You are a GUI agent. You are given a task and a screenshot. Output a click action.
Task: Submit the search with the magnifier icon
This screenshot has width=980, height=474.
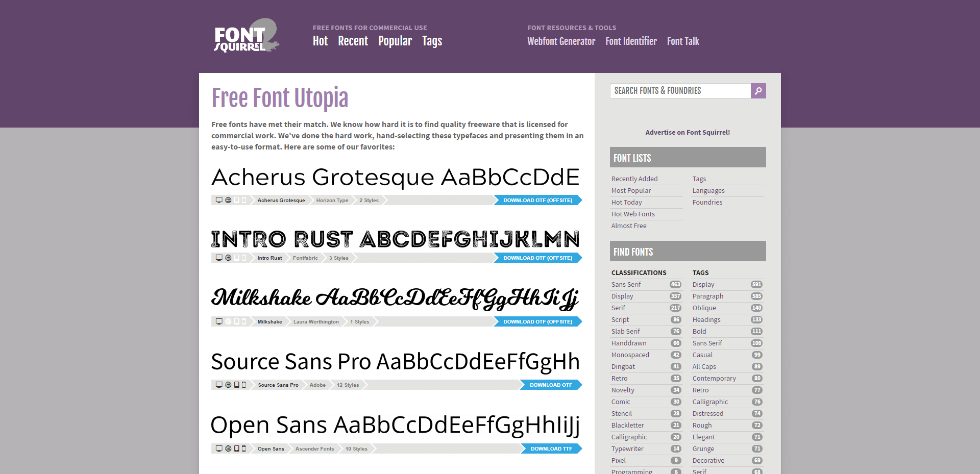[x=758, y=91]
